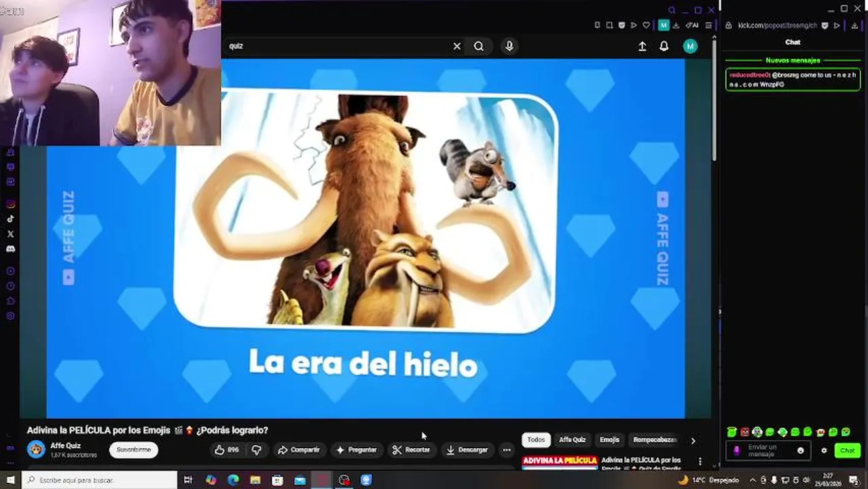
Task: Click the Instagram icon in browser sidebar
Action: point(10,204)
